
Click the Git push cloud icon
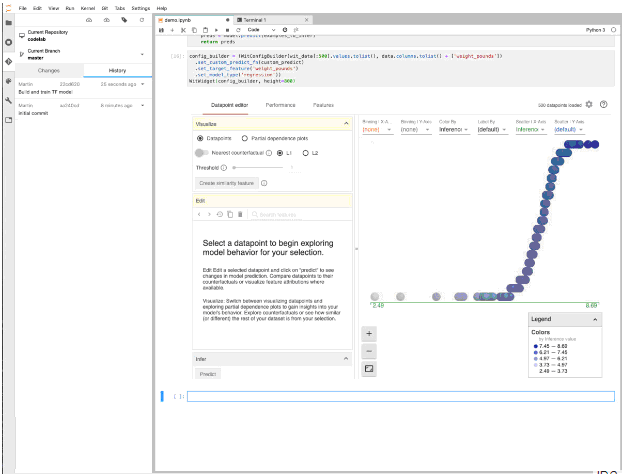(x=106, y=20)
